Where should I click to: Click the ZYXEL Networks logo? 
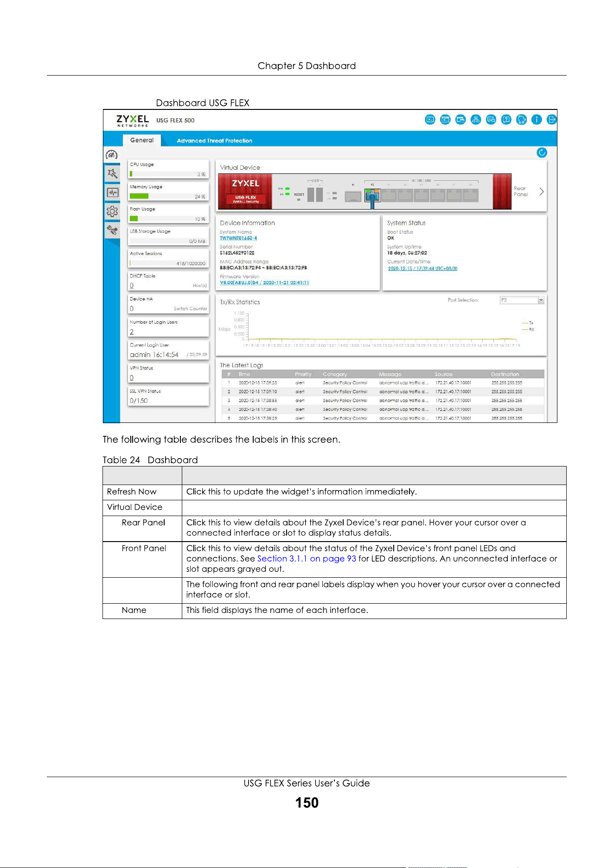133,121
